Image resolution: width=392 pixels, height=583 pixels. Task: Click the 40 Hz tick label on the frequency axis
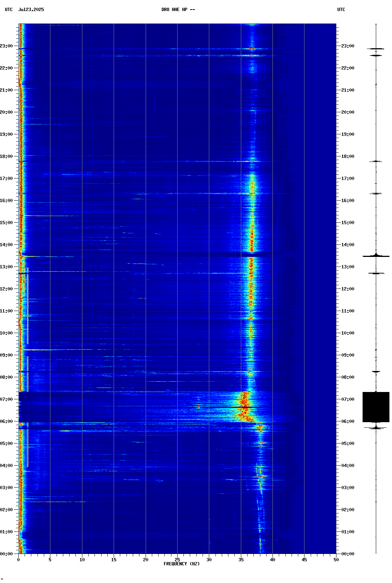272,560
